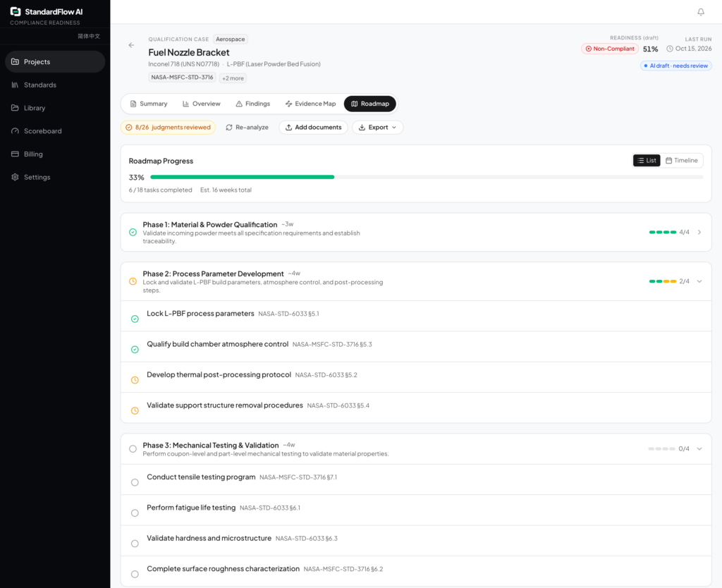Click Add documents button
Screen dimensions: 722x588
pos(313,127)
